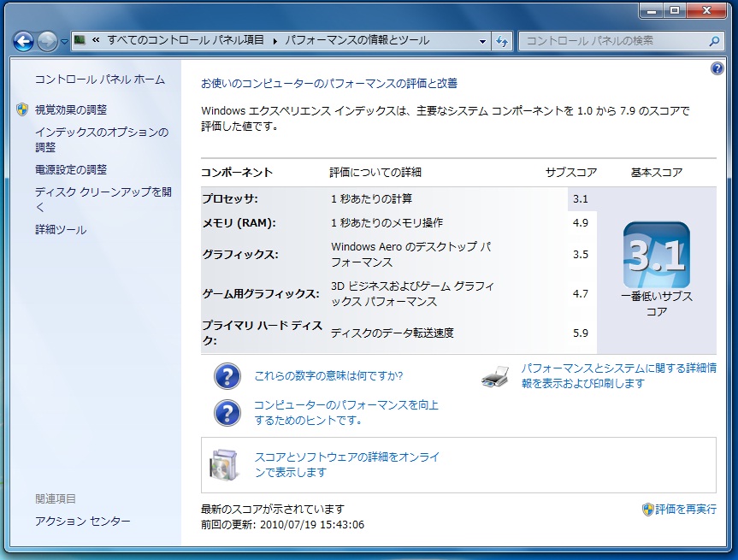Click the プライマリ ハード ディスク subscore 5.9
Viewport: 738px width, 560px height.
581,333
